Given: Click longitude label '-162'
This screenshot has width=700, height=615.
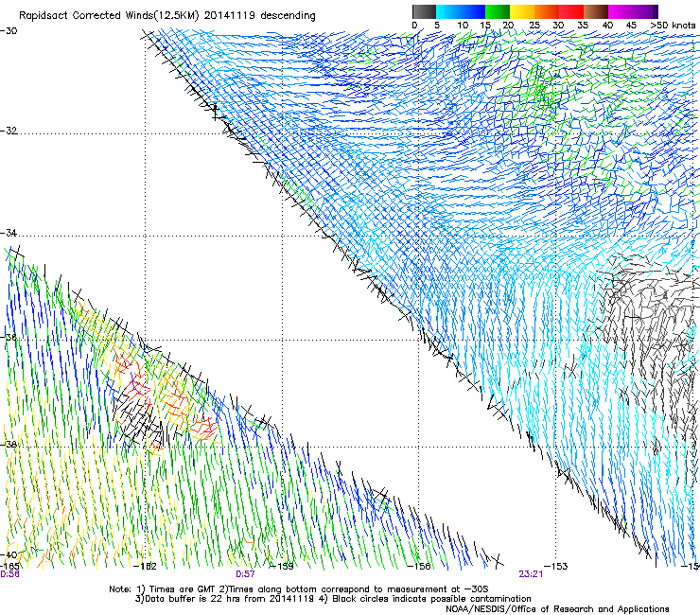Looking at the screenshot, I should pos(145,567).
